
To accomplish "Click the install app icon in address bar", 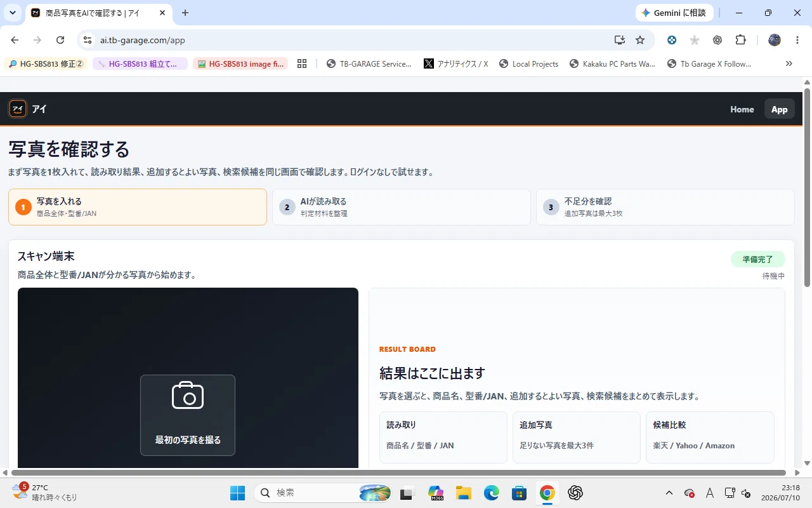I will (x=620, y=40).
